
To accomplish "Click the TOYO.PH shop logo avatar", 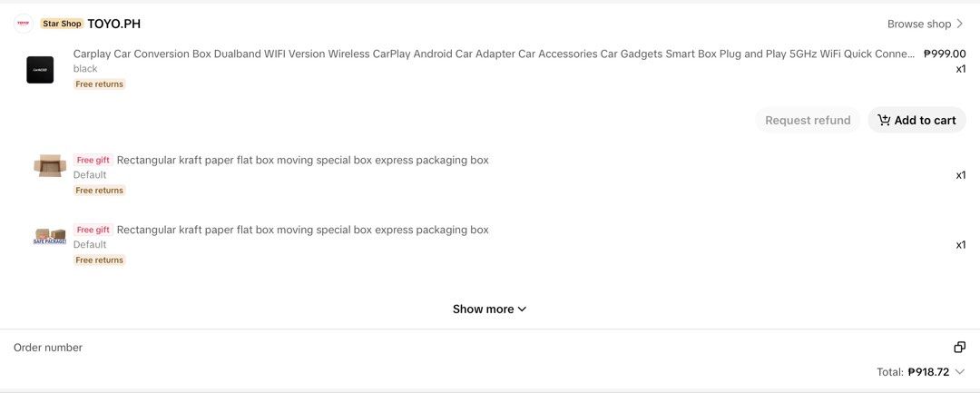I will click(23, 24).
